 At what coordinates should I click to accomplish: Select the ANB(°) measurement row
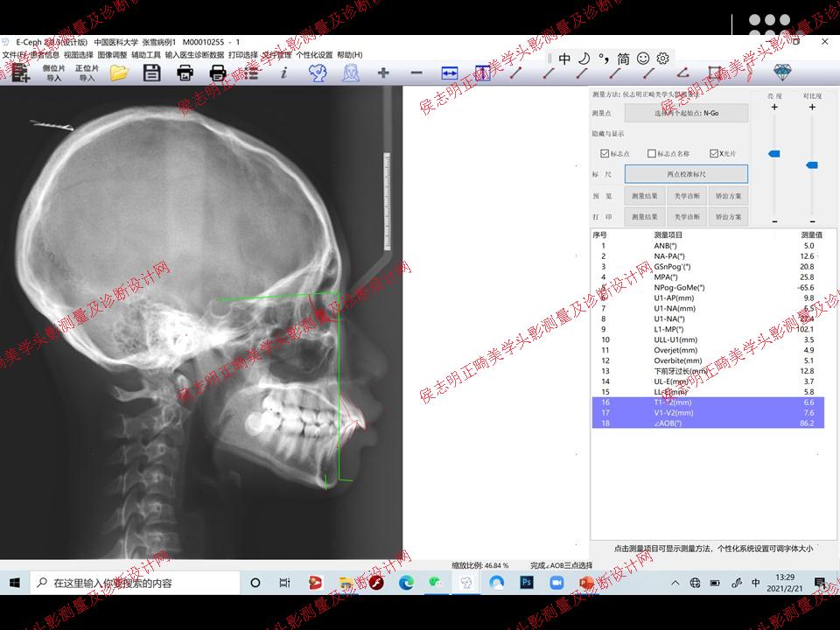click(x=708, y=246)
